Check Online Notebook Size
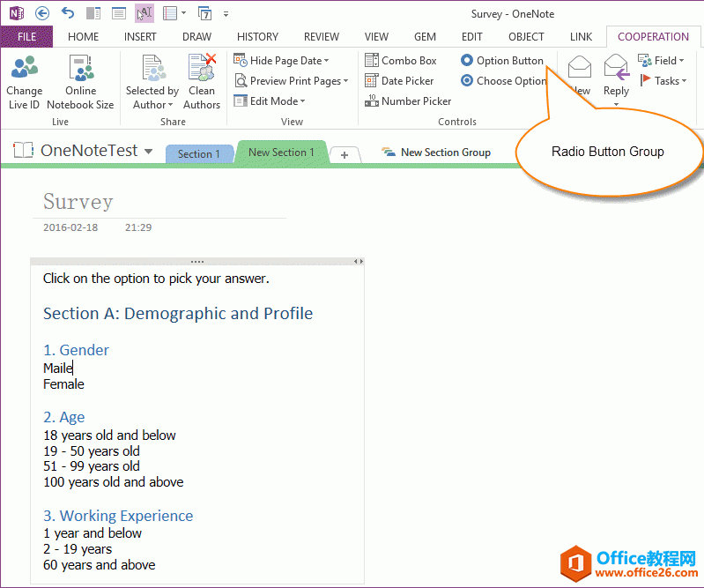704x588 pixels. [80, 83]
